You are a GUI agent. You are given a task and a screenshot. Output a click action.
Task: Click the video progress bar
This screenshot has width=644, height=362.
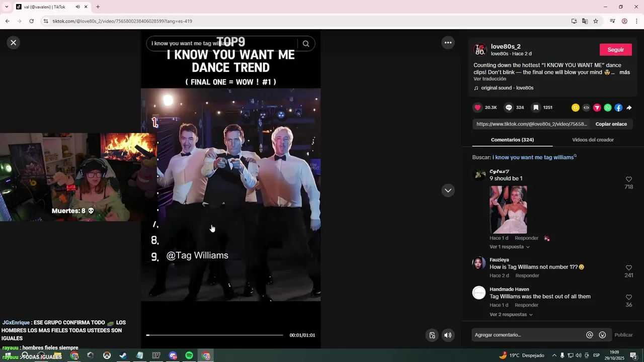point(215,335)
